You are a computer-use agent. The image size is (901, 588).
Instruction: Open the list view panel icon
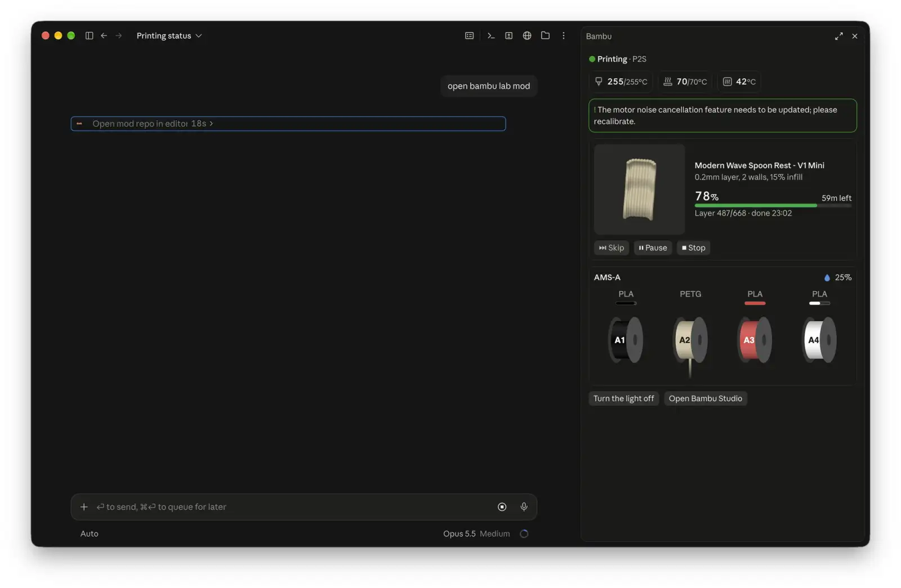(469, 35)
